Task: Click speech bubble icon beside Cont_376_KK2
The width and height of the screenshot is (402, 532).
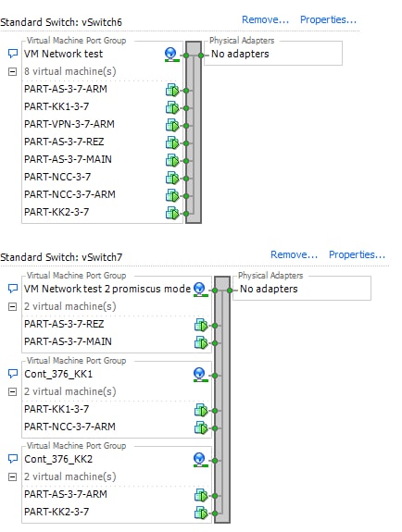Action: point(13,459)
